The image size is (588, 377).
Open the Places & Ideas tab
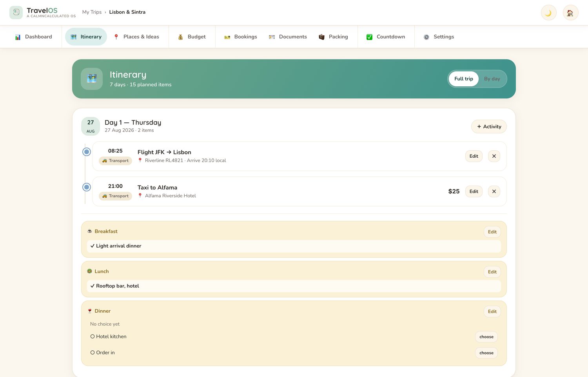click(136, 37)
